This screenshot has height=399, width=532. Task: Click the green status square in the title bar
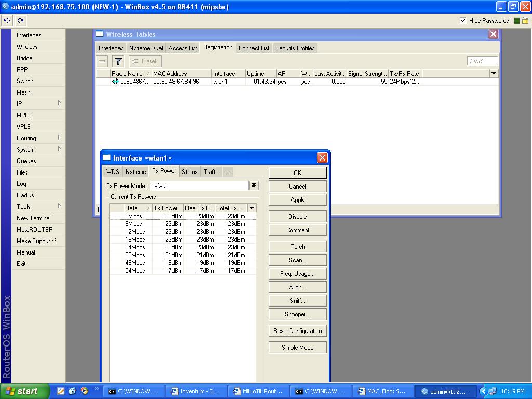pyautogui.click(x=515, y=20)
